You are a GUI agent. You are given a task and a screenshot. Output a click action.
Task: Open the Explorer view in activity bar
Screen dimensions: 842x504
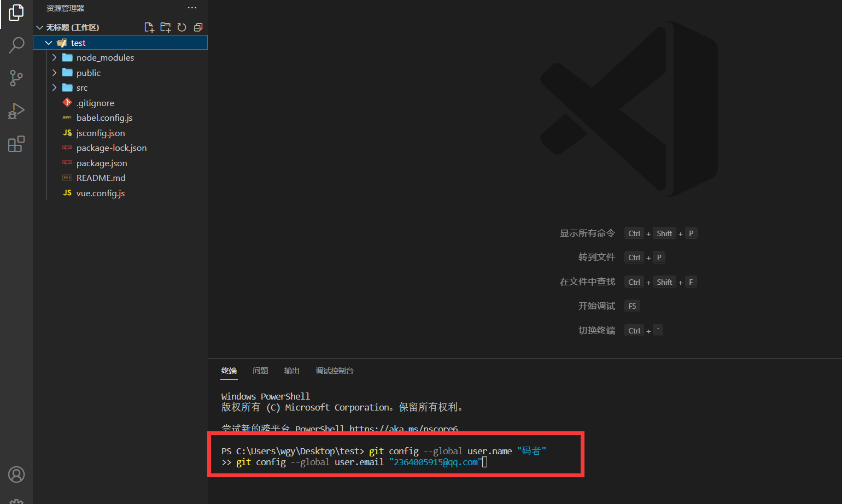tap(16, 12)
